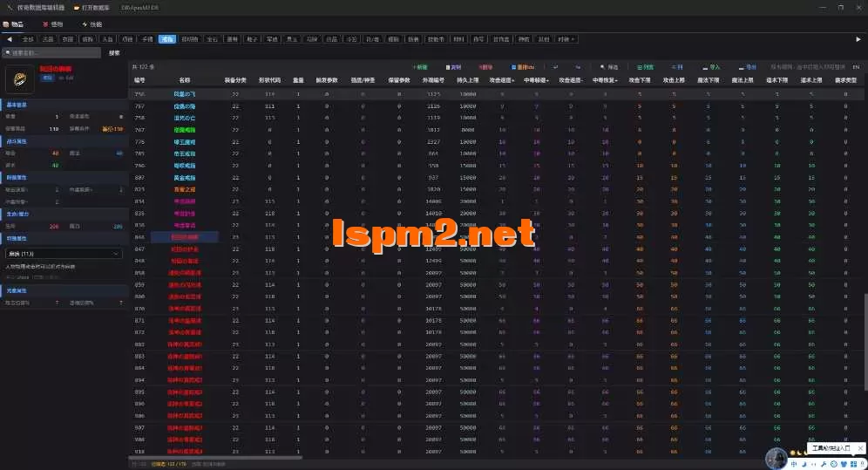Click the 打开数据库 open database button
This screenshot has width=868, height=470.
92,8
